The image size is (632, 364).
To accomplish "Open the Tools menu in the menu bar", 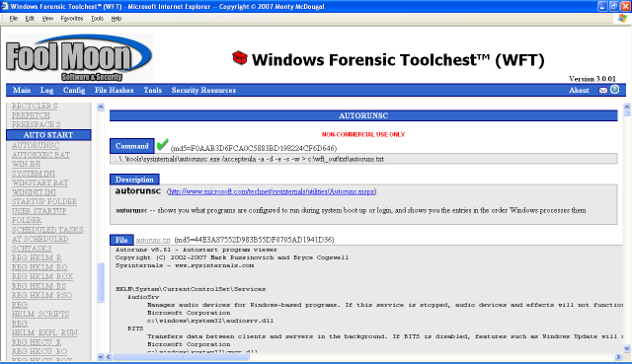I will tap(97, 19).
